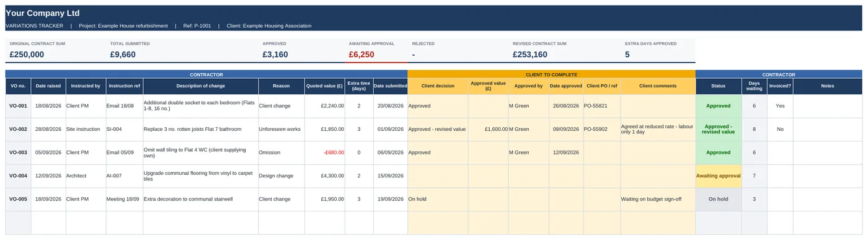Select 'Extra decoration to communal stairwell' description
Image resolution: width=868 pixels, height=240 pixels.
click(200, 199)
